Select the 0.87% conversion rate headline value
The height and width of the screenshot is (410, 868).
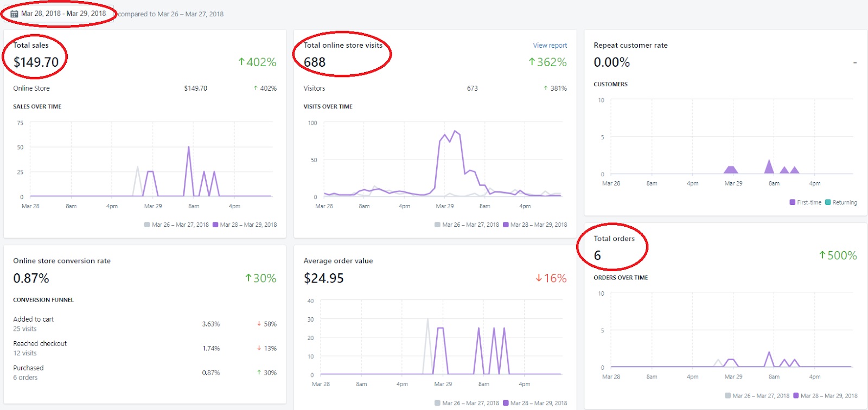coord(31,278)
